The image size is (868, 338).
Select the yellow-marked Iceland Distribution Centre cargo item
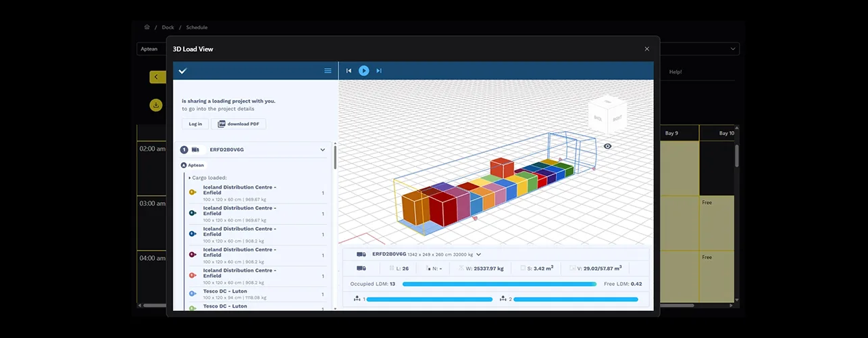257,193
